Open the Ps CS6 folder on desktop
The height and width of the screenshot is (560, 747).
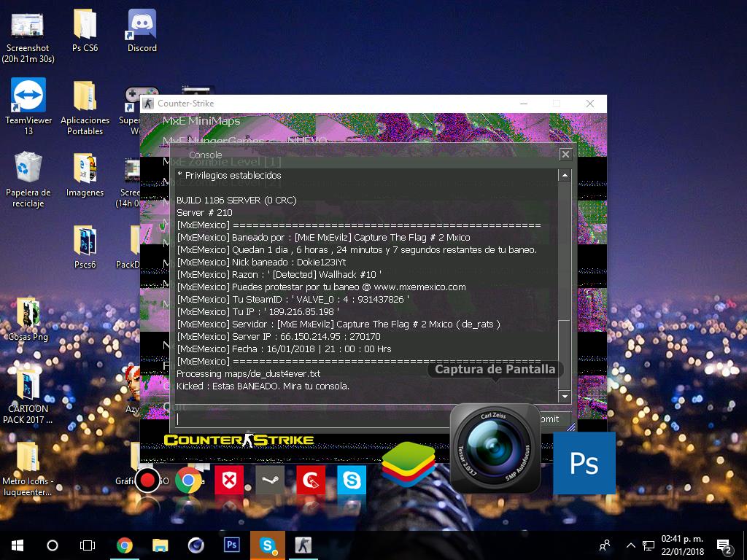pos(85,31)
